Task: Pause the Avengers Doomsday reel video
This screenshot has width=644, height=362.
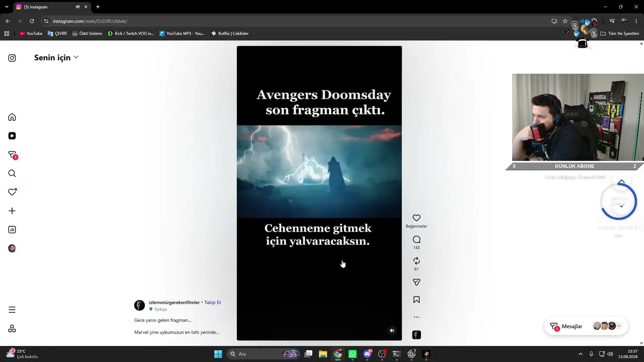Action: [x=319, y=193]
